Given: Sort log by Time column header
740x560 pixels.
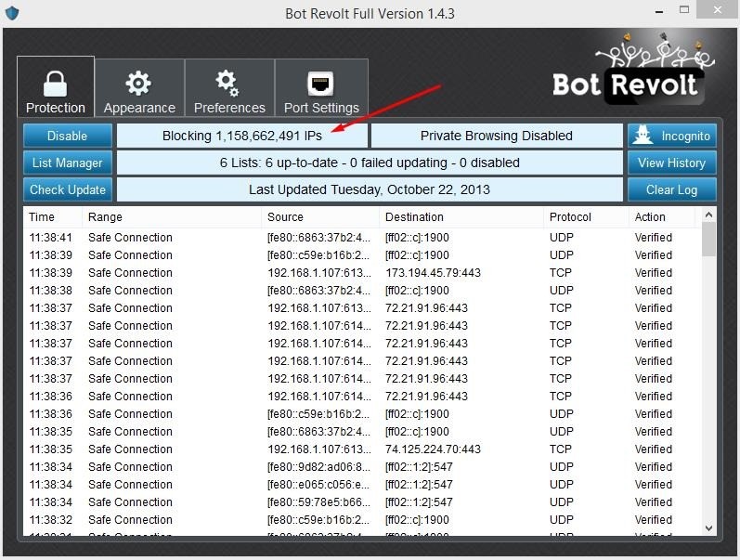Looking at the screenshot, I should click(x=53, y=216).
